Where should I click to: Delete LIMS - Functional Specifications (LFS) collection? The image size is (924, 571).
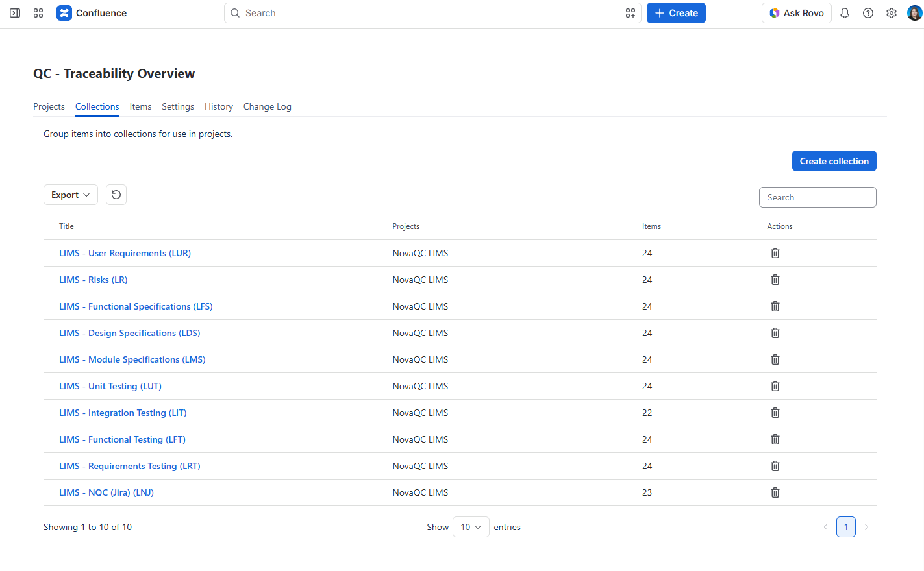tap(775, 306)
